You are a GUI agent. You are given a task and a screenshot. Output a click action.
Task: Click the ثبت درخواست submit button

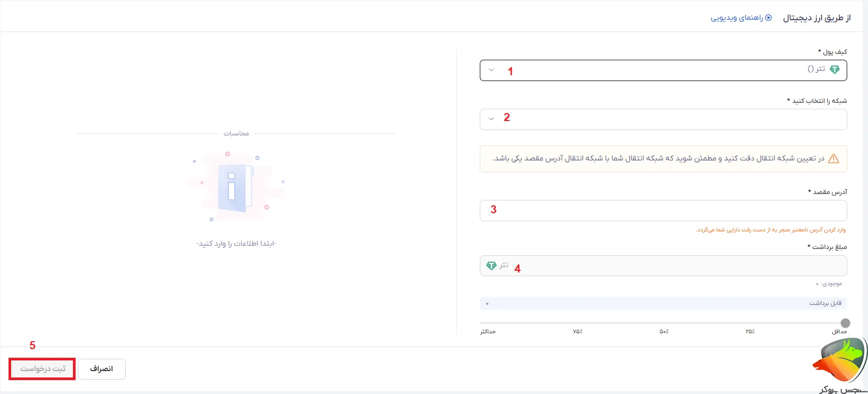(x=43, y=369)
